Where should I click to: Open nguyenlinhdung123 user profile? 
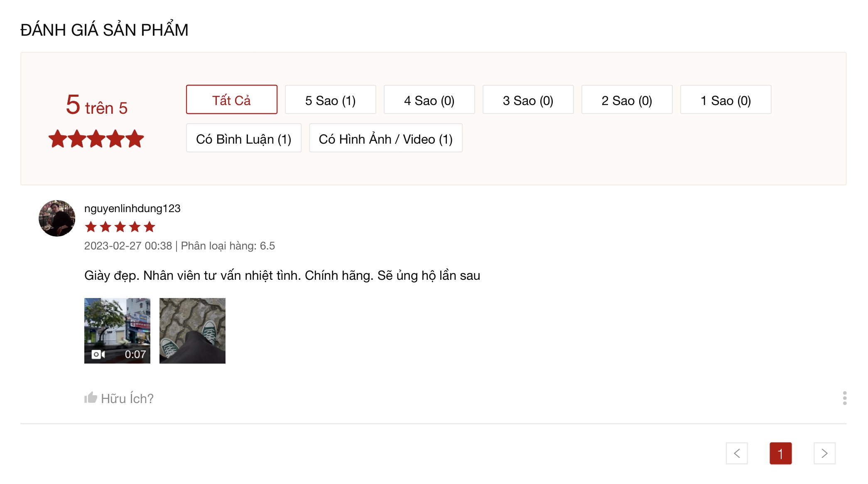(x=132, y=208)
